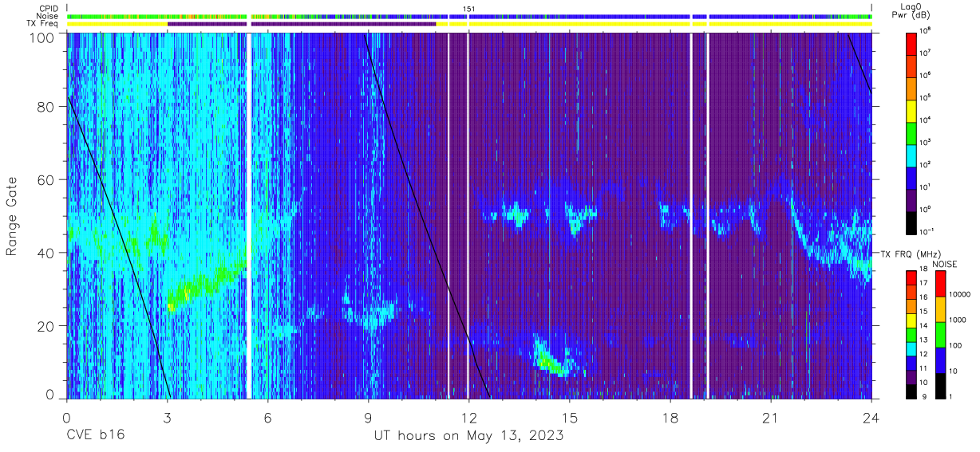This screenshot has height=452, width=980.
Task: Click the power colorbar label 10^4
Action: [x=925, y=119]
